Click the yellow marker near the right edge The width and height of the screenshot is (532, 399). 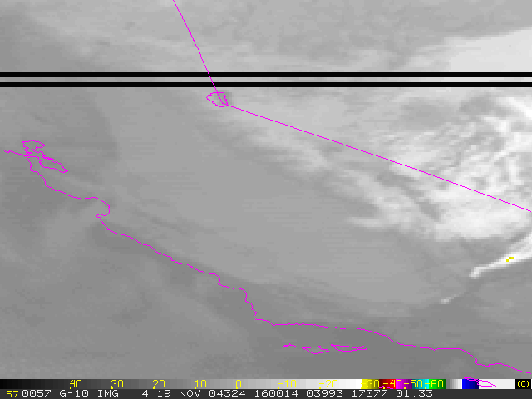[510, 259]
